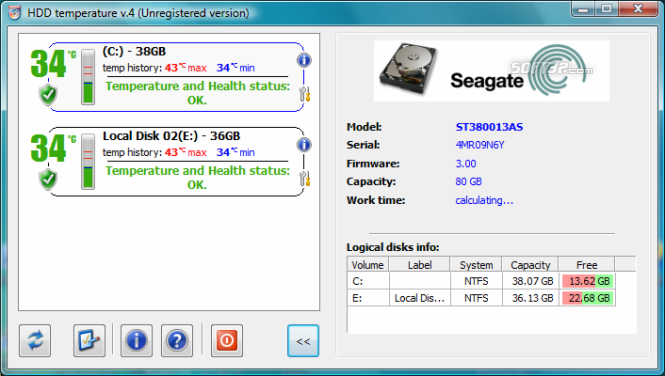Click the System column header
The image size is (665, 376).
pos(476,265)
